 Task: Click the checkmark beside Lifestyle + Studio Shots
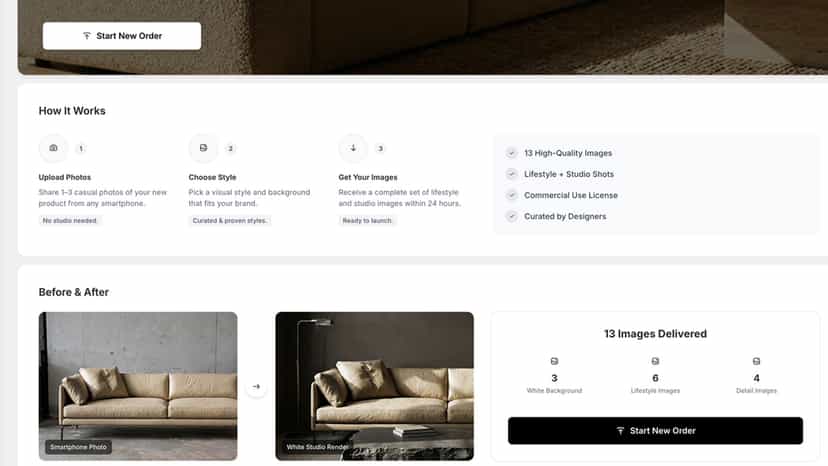coord(511,174)
